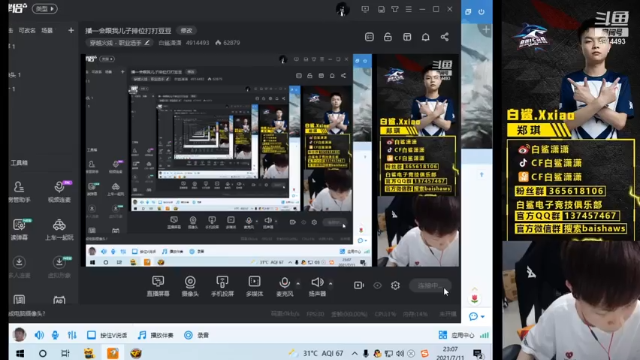Open the Windows notification center
This screenshot has height=360, width=640.
pyautogui.click(x=478, y=353)
